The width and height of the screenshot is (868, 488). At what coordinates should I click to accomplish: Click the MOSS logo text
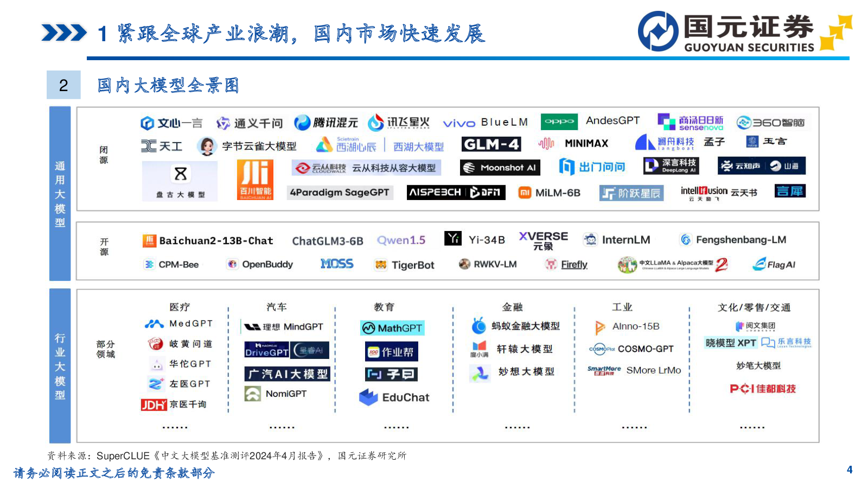(337, 264)
